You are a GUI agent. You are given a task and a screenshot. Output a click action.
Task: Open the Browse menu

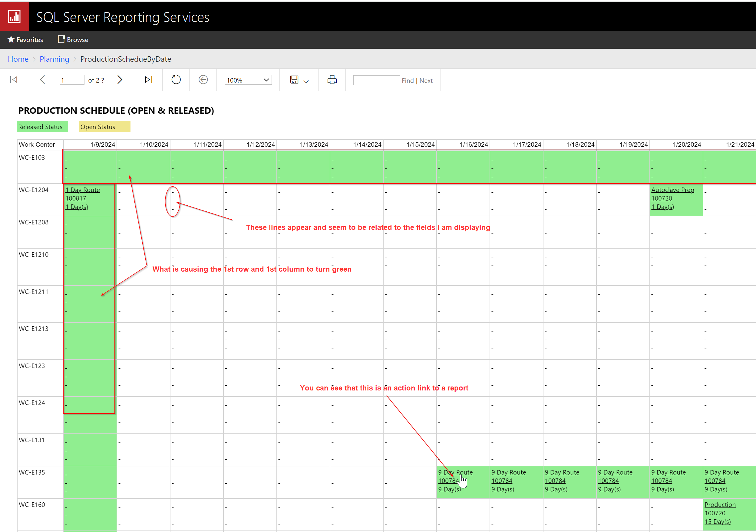pyautogui.click(x=73, y=40)
